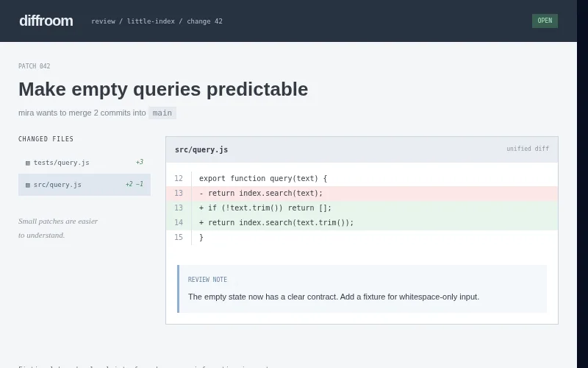Click the main branch label

coord(162,113)
